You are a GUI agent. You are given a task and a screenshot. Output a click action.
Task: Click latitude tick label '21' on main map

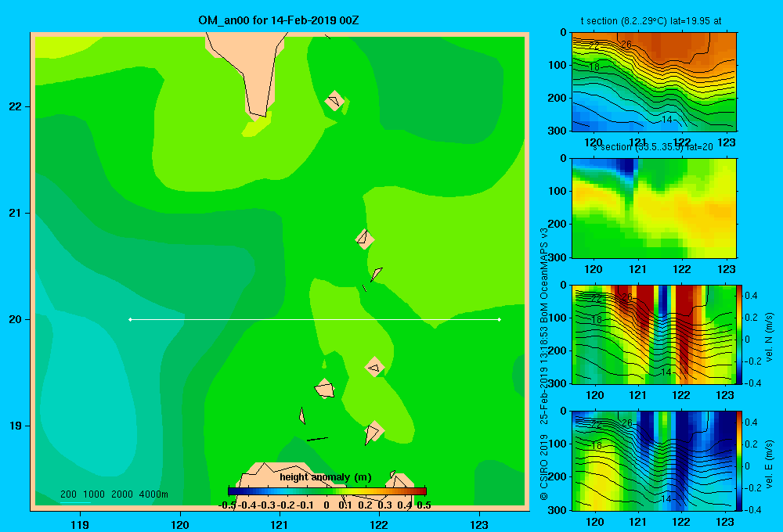coord(16,213)
